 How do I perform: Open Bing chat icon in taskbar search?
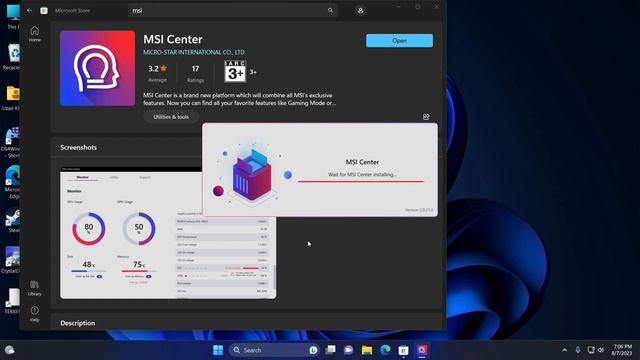[313, 350]
